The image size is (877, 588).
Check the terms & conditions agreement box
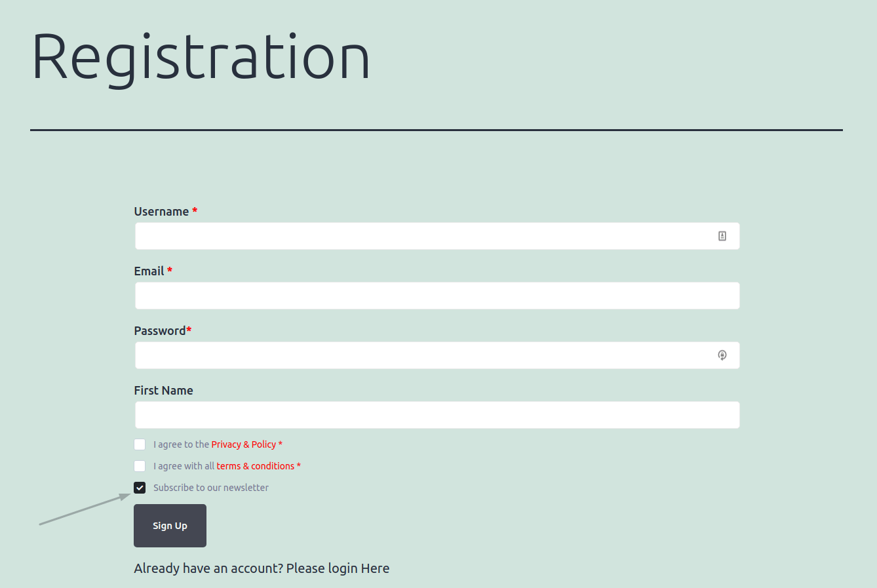[x=140, y=465]
